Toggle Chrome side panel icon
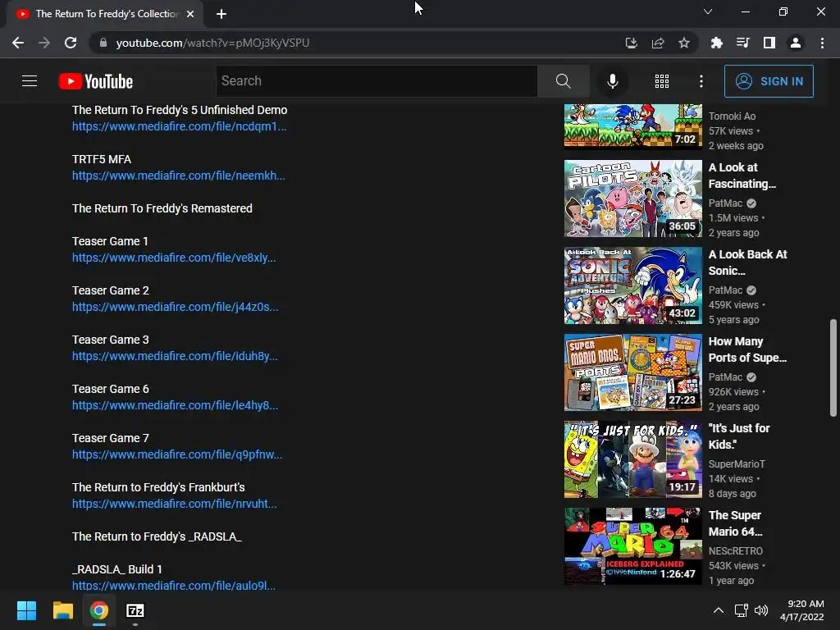840x630 pixels. tap(769, 43)
